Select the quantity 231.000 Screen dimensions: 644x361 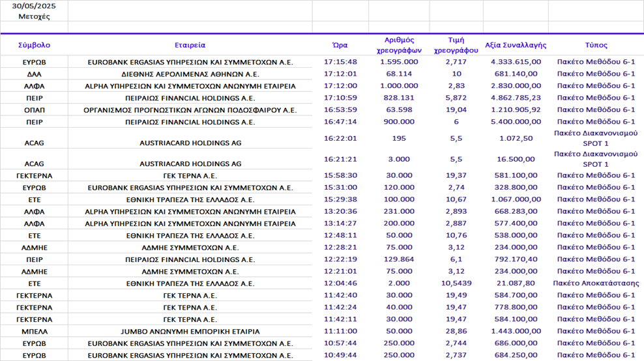[399, 211]
